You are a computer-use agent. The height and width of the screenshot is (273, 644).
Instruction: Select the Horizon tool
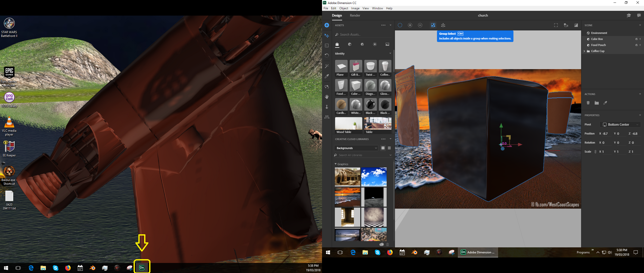pos(327,117)
